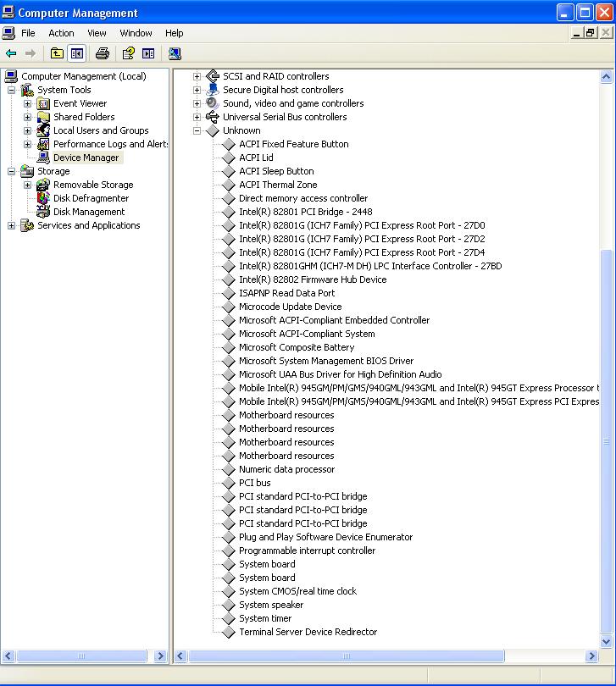Open the Help menu
The height and width of the screenshot is (686, 616).
pyautogui.click(x=175, y=33)
